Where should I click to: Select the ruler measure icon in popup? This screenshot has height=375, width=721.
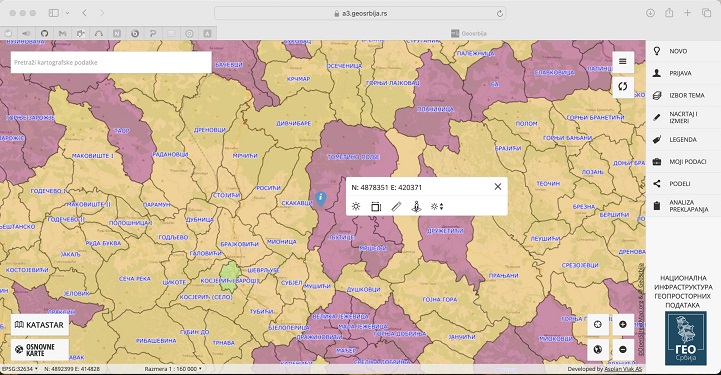[396, 207]
